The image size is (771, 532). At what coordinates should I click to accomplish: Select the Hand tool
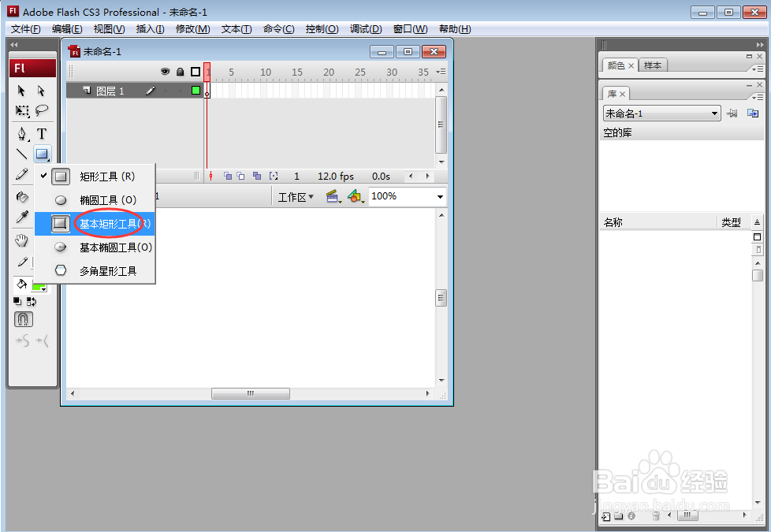tap(21, 240)
